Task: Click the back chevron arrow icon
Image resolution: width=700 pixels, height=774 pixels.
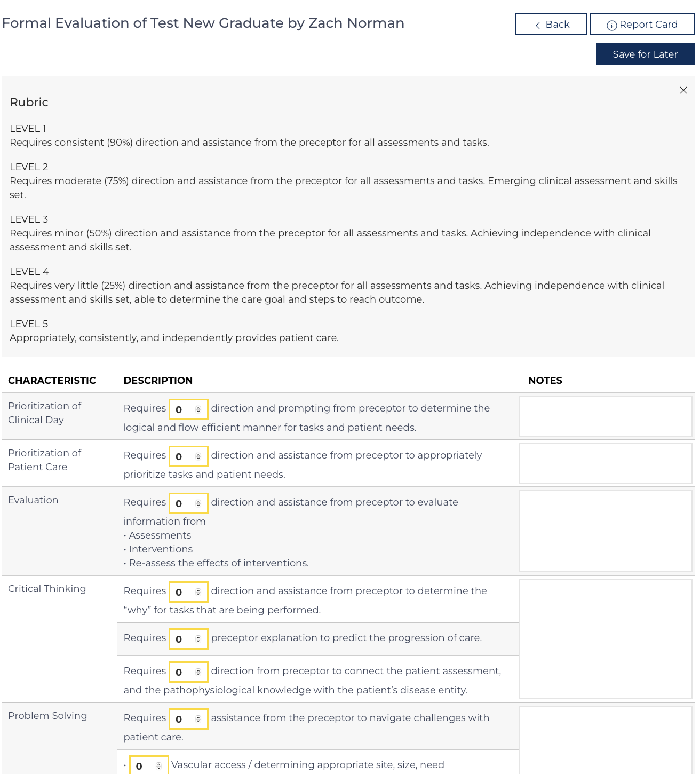Action: (537, 25)
